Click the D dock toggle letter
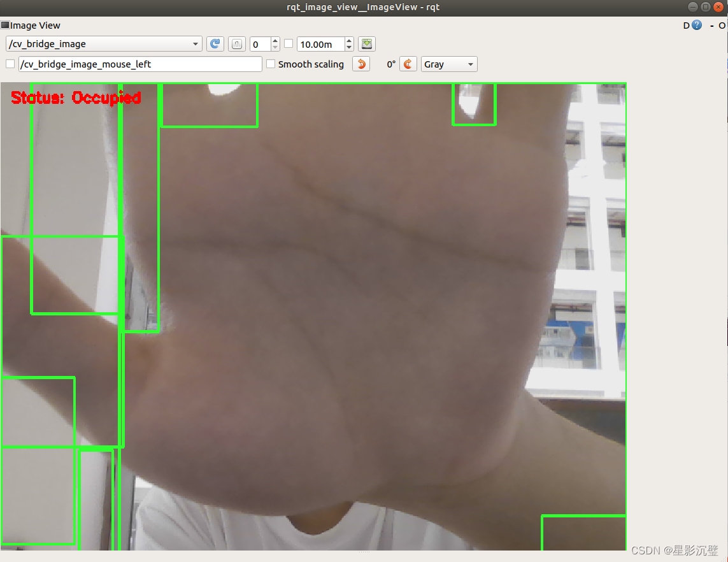Screen dimensions: 728x562 686,25
